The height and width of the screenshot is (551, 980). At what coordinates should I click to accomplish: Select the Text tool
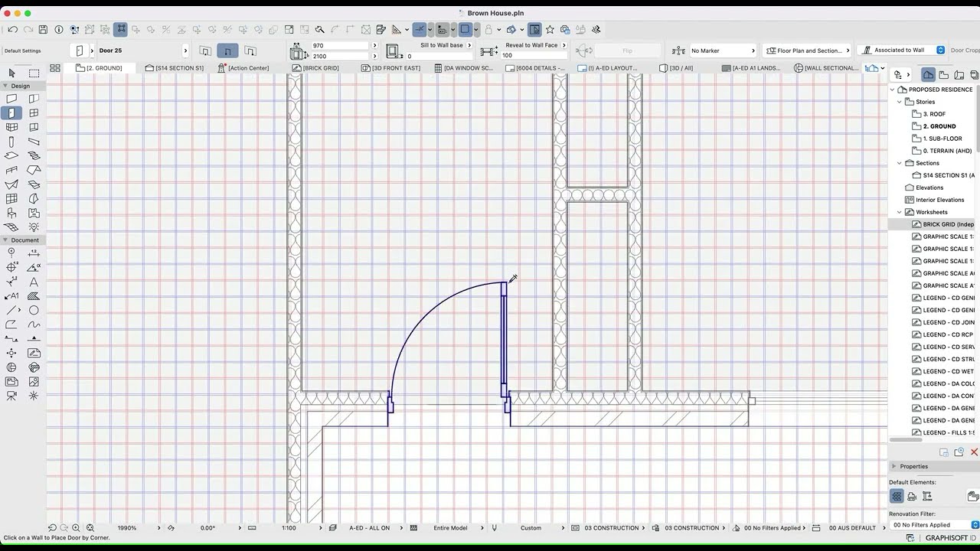(34, 282)
